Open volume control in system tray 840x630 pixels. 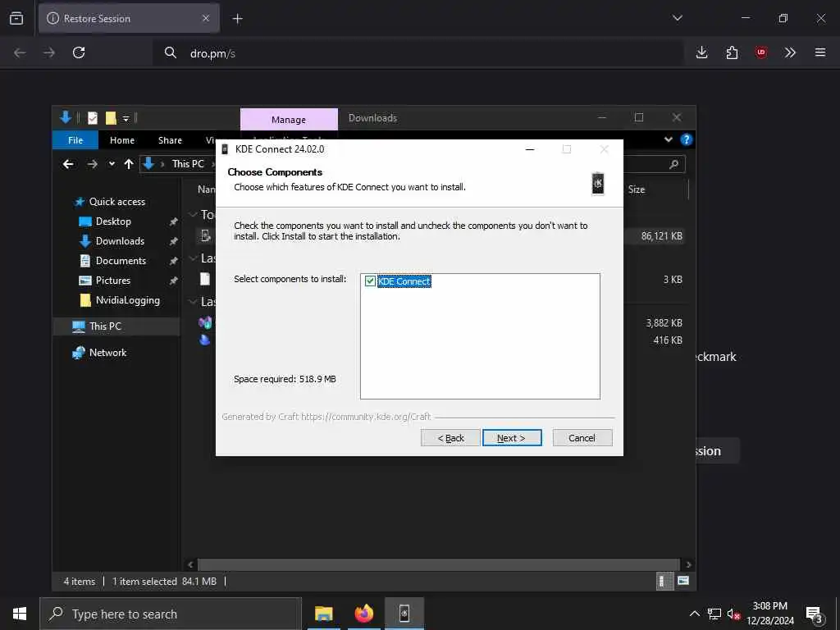coord(733,614)
